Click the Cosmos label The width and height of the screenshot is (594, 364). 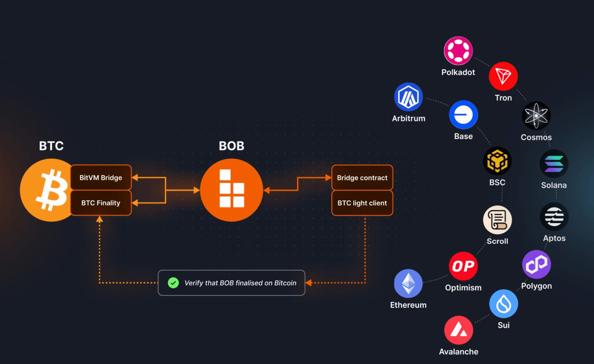click(x=536, y=137)
